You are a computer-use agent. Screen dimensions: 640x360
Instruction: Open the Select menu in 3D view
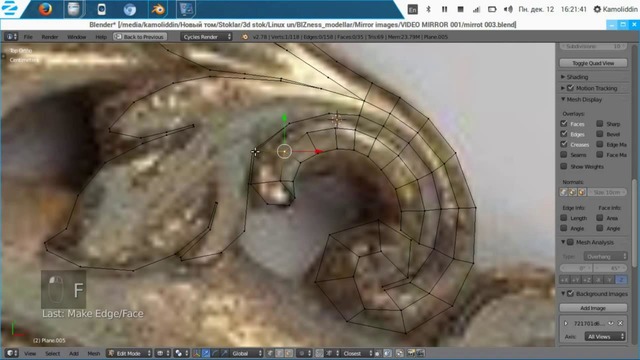click(52, 353)
